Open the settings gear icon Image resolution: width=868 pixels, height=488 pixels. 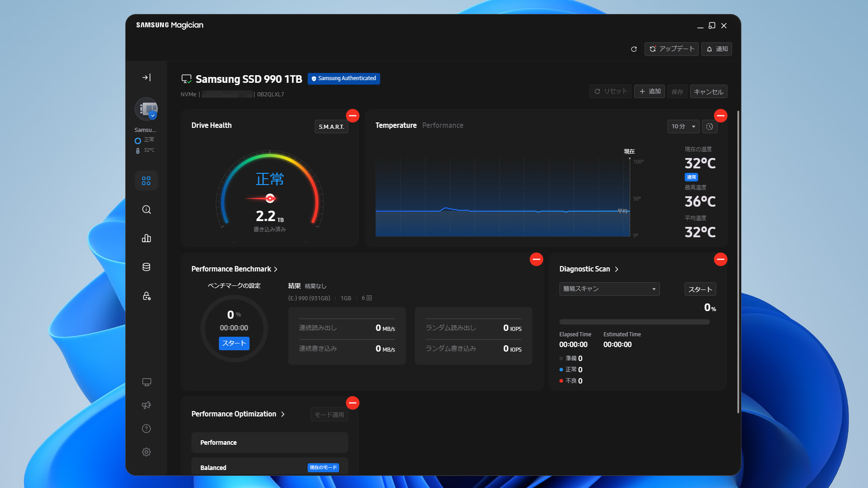point(146,452)
